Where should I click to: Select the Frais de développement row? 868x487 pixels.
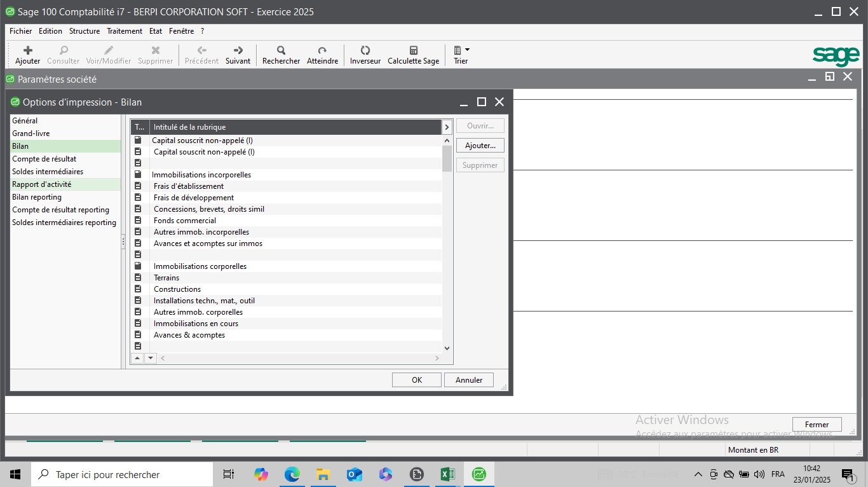point(287,198)
